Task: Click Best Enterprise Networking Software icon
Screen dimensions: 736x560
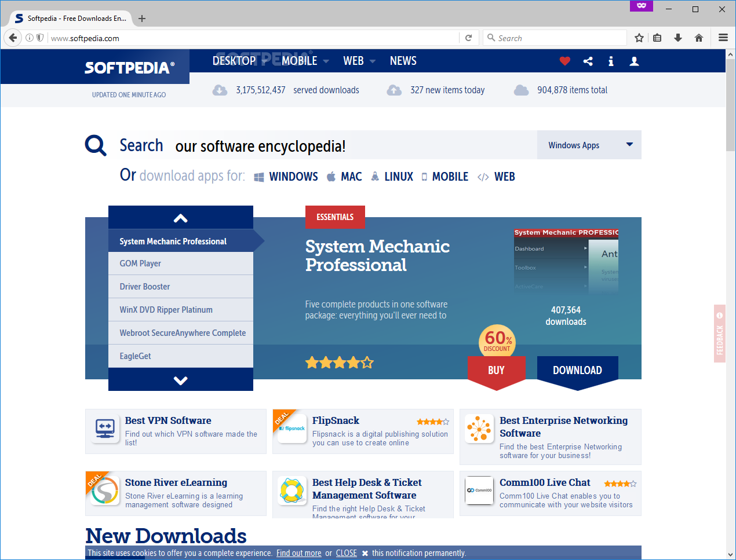Action: coord(479,429)
